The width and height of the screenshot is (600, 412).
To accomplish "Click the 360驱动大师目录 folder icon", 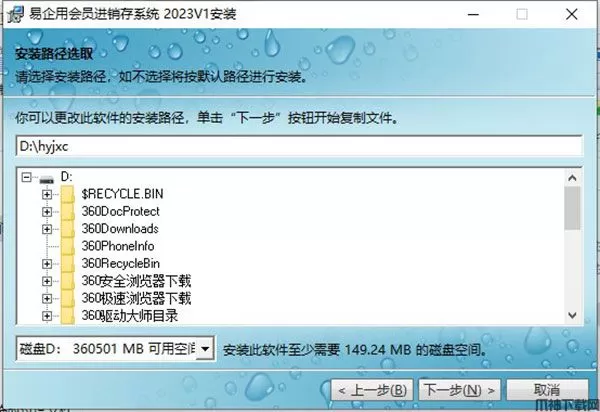I will coord(68,316).
